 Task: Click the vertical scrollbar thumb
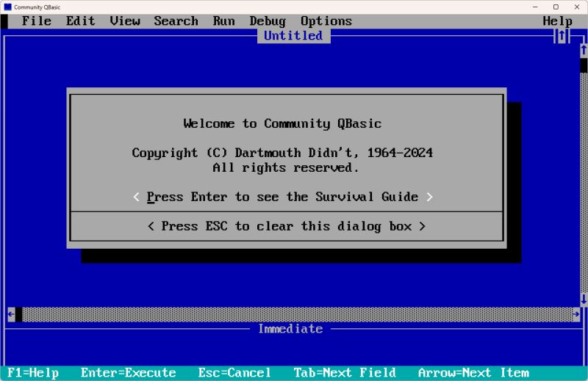click(584, 65)
